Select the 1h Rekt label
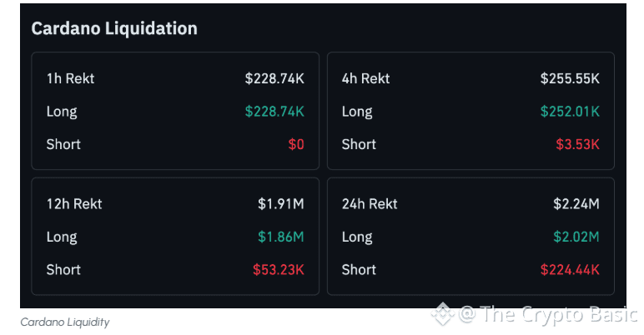This screenshot has width=644, height=335. tap(71, 78)
